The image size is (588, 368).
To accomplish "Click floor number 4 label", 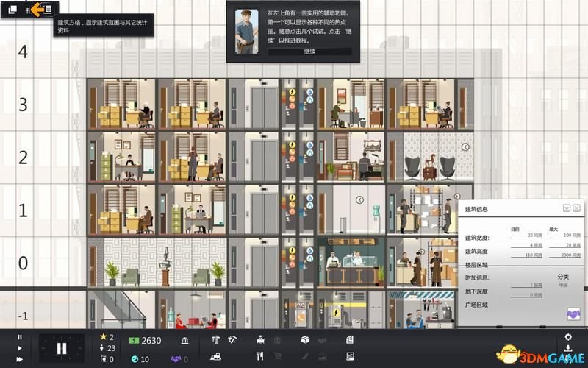I will 23,52.
